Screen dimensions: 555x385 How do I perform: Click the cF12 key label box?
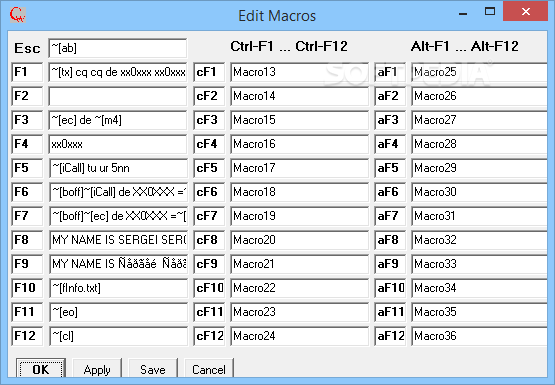click(209, 336)
